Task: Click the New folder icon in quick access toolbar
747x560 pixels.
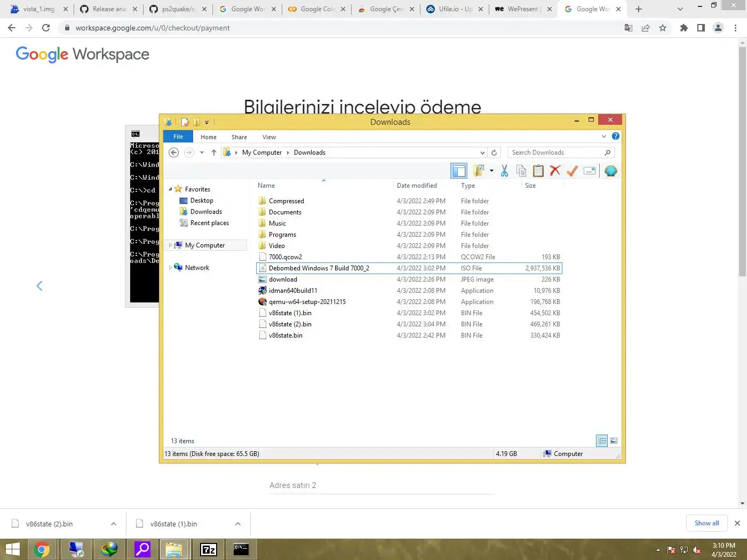Action: click(196, 122)
